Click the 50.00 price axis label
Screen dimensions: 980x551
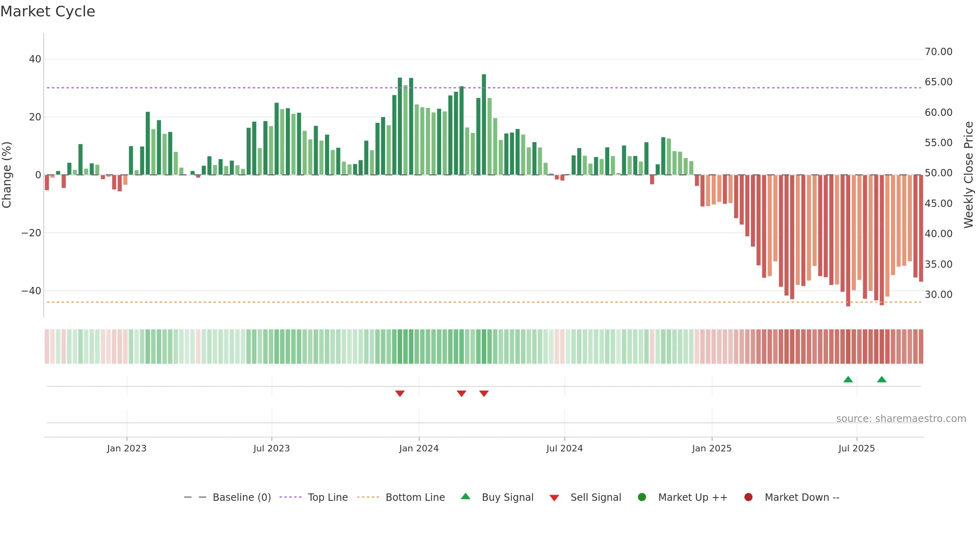click(x=939, y=173)
